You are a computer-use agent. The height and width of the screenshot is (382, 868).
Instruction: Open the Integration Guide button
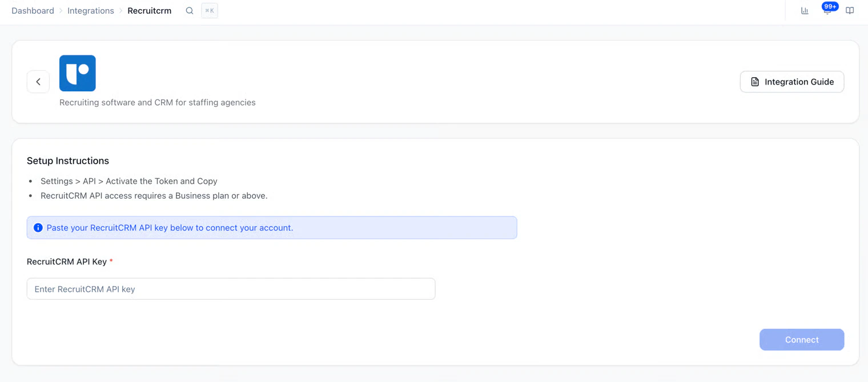click(x=792, y=82)
